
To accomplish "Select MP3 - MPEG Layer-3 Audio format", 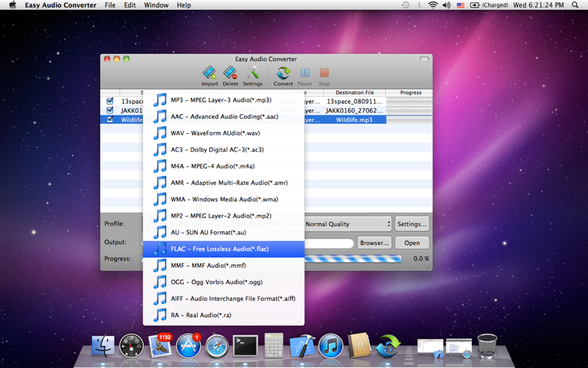I will pyautogui.click(x=220, y=100).
